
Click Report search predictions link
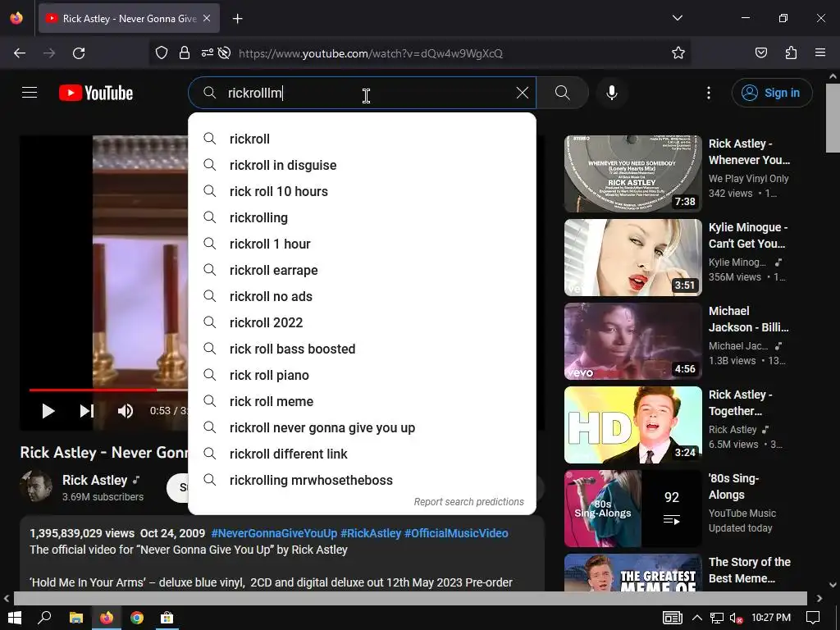[468, 502]
